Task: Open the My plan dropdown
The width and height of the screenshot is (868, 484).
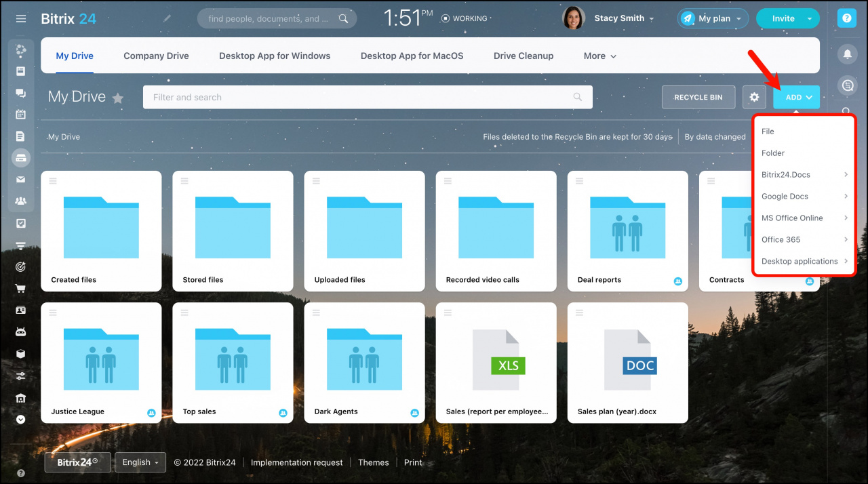Action: pyautogui.click(x=713, y=18)
